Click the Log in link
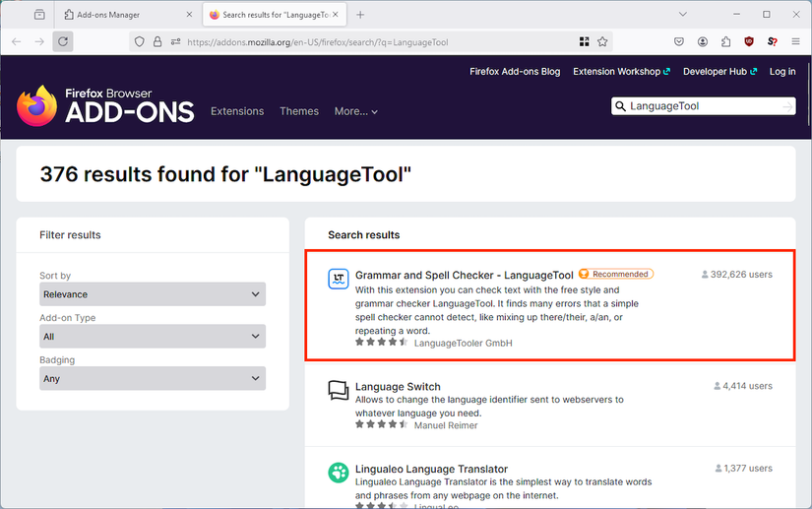Viewport: 812px width, 509px height. [782, 72]
